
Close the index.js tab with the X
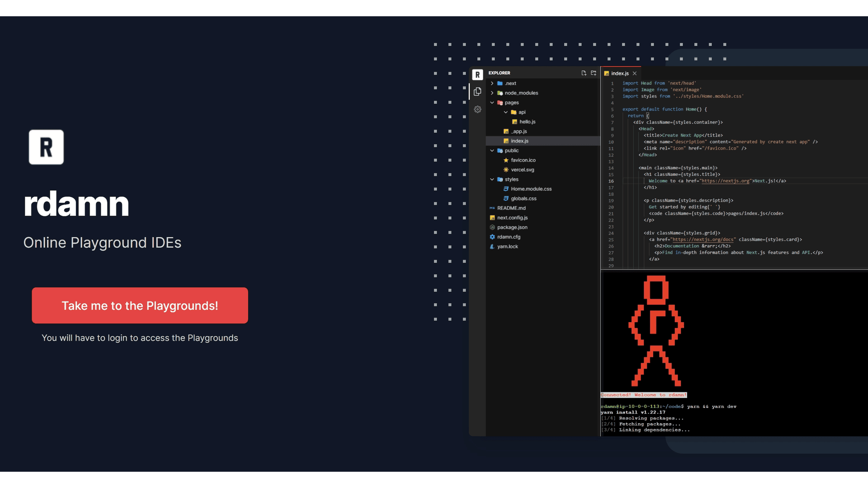pos(635,73)
